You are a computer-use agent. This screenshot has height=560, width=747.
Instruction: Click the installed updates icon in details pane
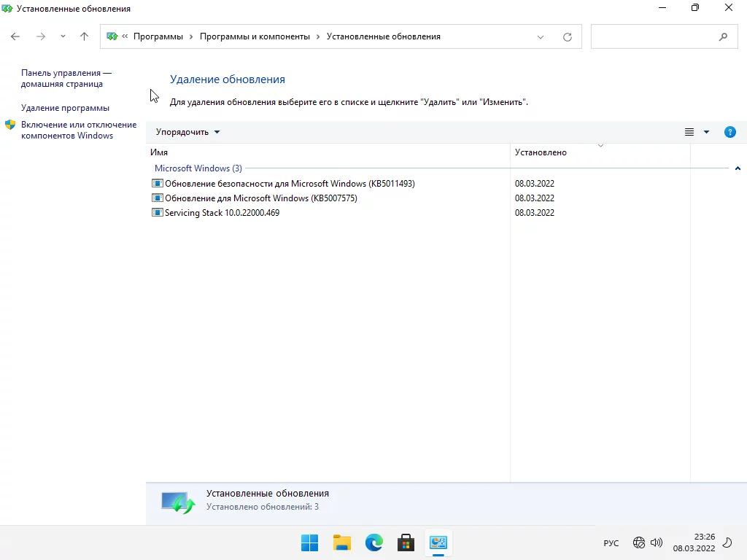(178, 503)
